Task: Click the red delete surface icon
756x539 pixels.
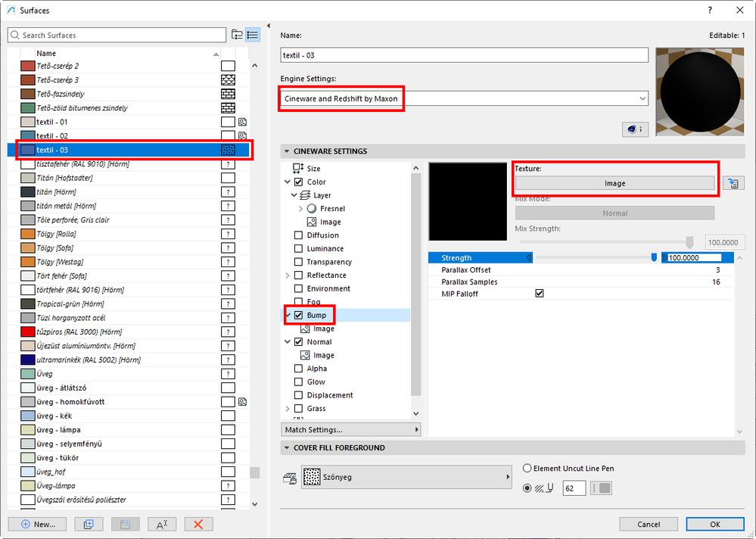Action: (x=198, y=524)
